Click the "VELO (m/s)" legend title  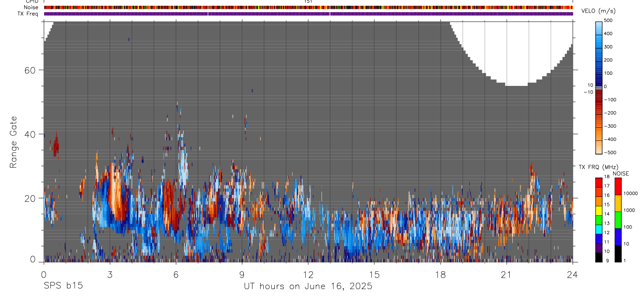[597, 11]
